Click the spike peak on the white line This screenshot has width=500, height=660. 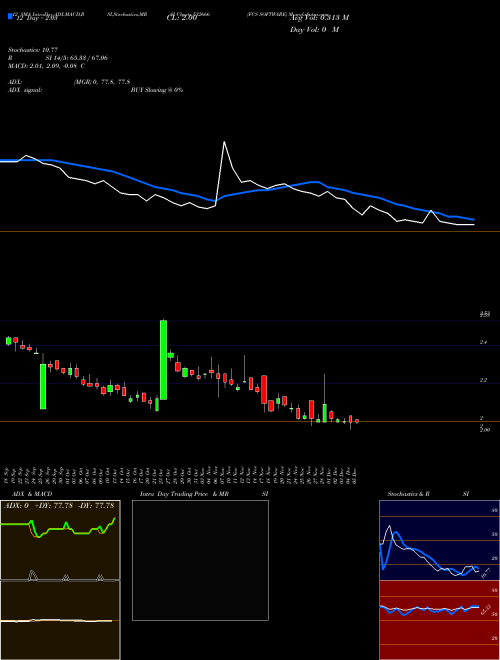tap(224, 142)
